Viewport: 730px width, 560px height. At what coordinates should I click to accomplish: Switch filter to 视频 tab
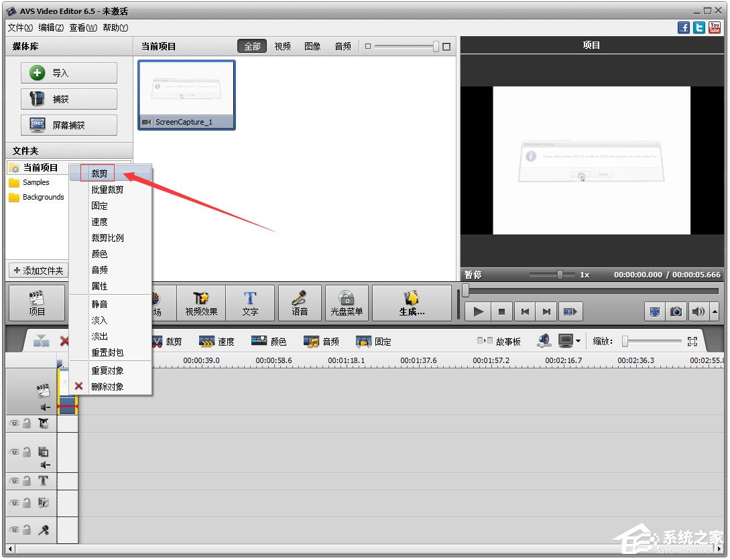click(283, 46)
